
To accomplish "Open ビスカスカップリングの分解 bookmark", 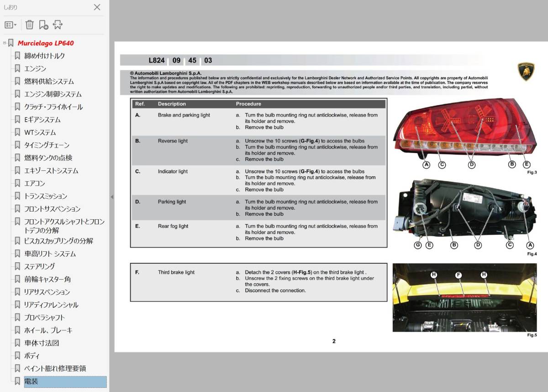I will click(x=58, y=241).
